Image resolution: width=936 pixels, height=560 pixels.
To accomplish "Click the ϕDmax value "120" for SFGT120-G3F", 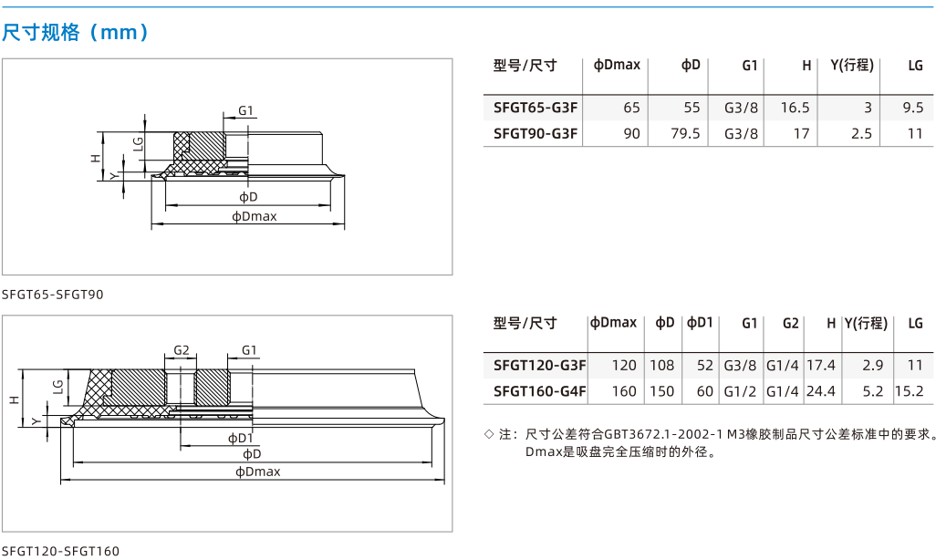I will (x=624, y=366).
